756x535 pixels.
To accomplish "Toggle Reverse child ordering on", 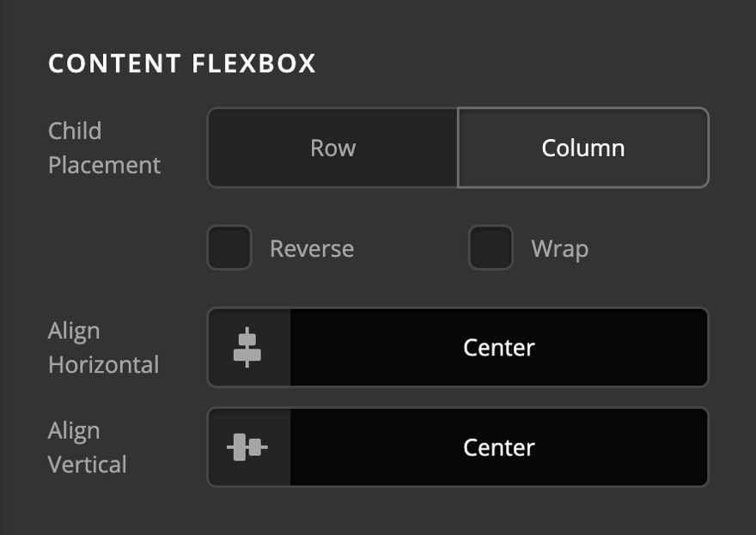I will pos(229,248).
